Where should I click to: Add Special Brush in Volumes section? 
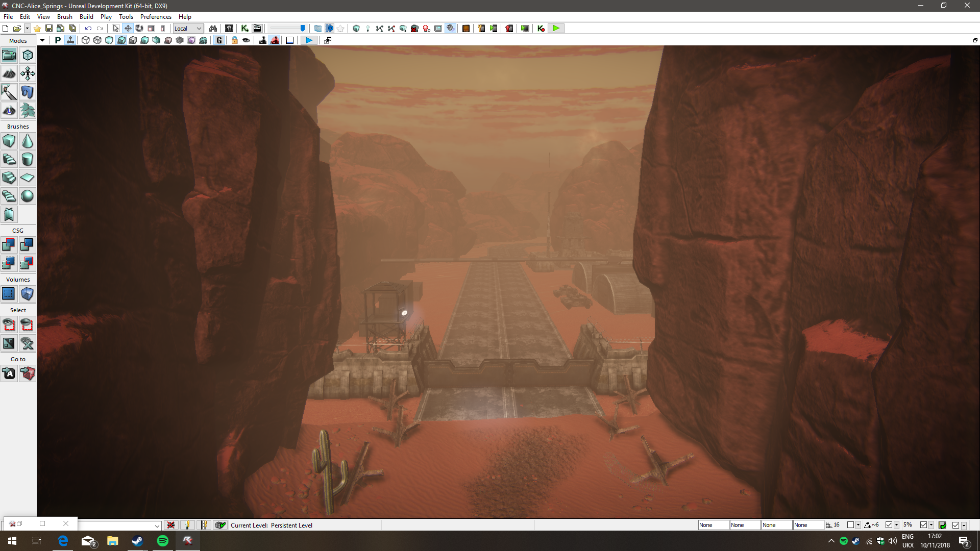pos(9,294)
